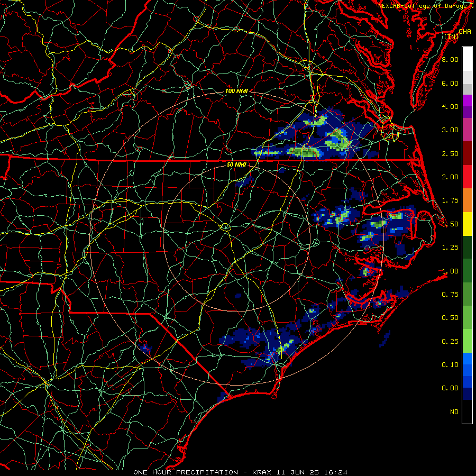
Task: Select the "0.75" legend value
Action: (450, 295)
